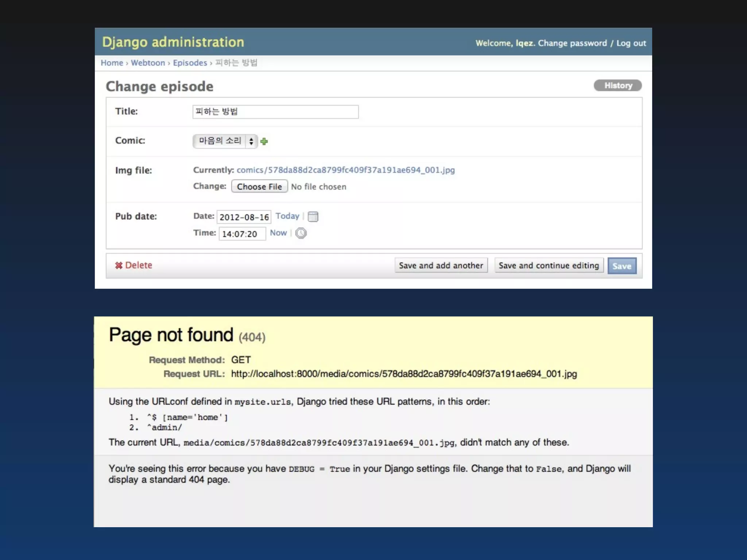Open the clock time picker icon
This screenshot has height=560, width=747.
pos(301,233)
